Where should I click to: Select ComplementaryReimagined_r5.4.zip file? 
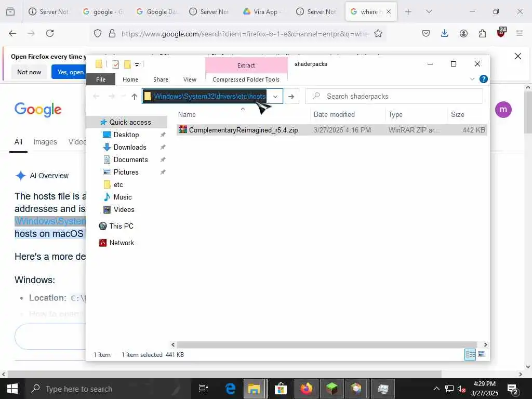332,130
